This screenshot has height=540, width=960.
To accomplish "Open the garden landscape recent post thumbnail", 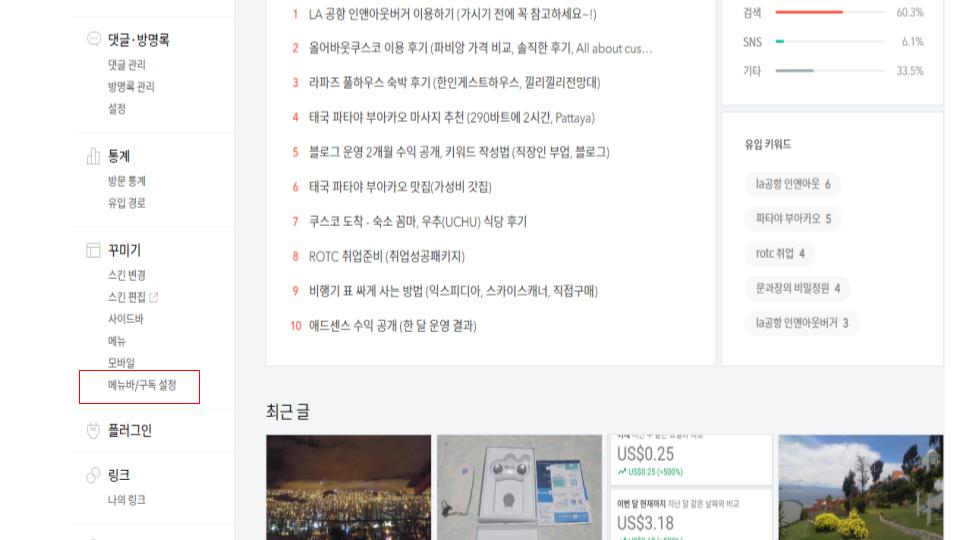I will pos(860,487).
